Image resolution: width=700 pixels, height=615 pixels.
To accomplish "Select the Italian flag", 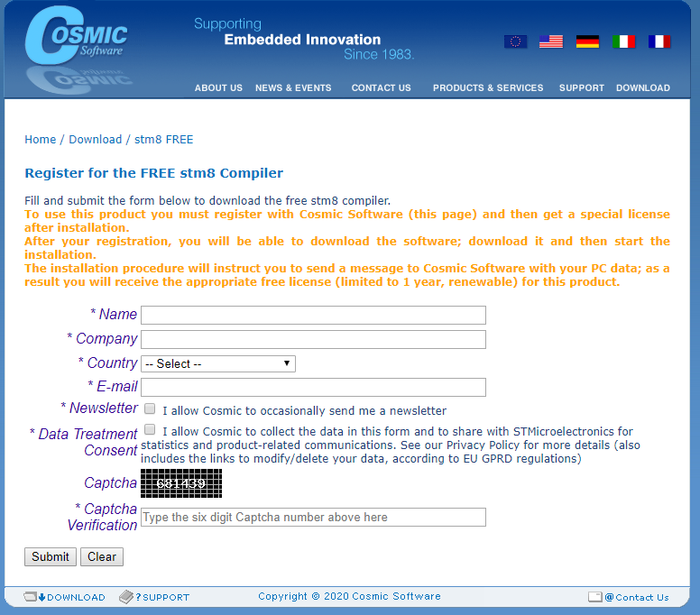I will point(623,41).
